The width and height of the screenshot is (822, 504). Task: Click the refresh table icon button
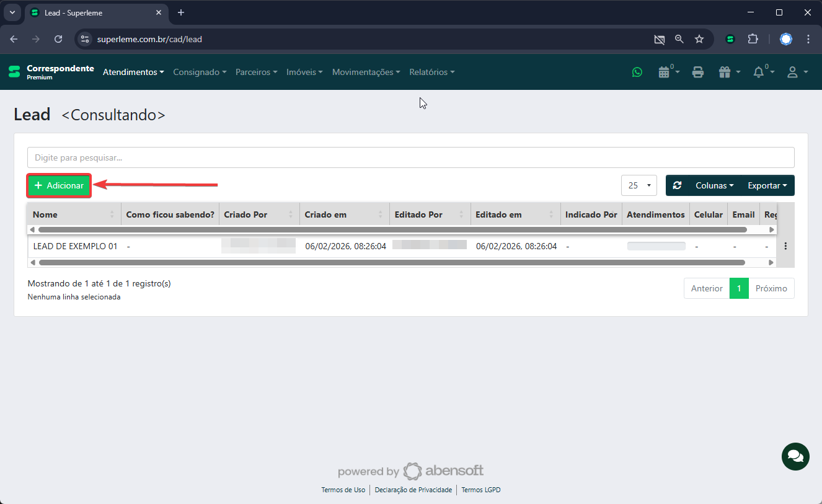pyautogui.click(x=677, y=185)
